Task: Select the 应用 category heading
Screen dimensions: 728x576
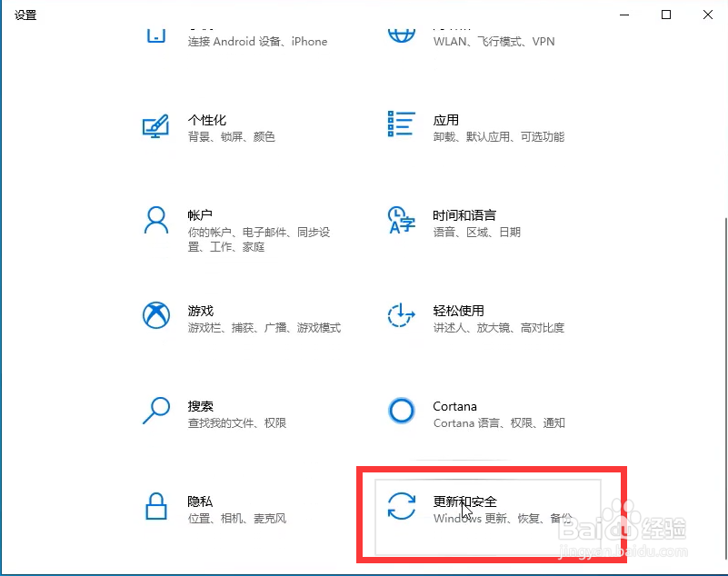Action: [x=445, y=120]
